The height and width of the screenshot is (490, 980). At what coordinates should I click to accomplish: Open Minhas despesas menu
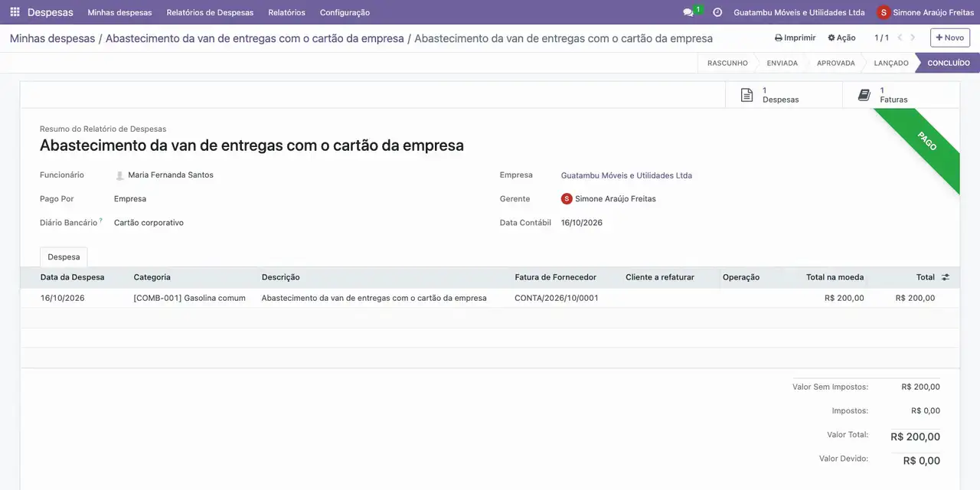tap(119, 12)
